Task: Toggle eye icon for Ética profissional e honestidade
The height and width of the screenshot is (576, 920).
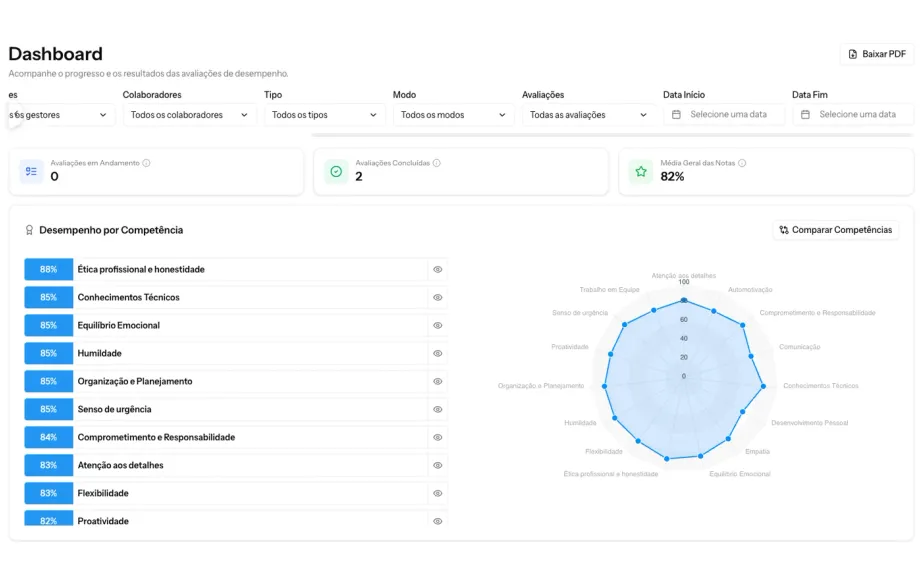Action: coord(438,269)
